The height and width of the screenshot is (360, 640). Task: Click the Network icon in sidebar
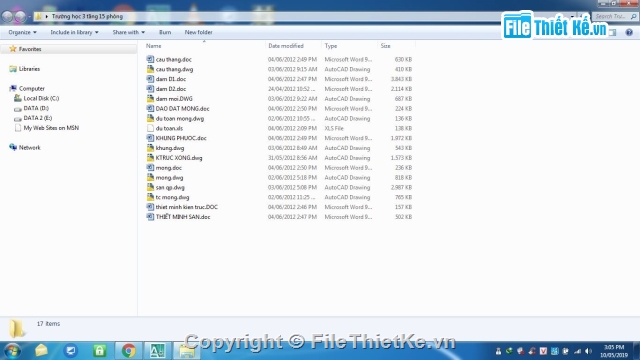click(x=13, y=147)
